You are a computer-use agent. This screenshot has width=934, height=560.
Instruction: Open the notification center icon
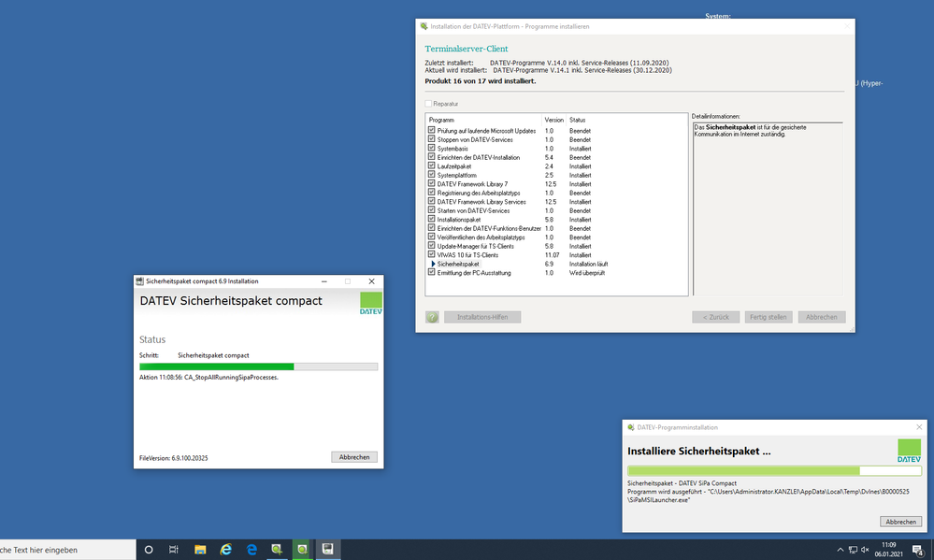pos(919,550)
